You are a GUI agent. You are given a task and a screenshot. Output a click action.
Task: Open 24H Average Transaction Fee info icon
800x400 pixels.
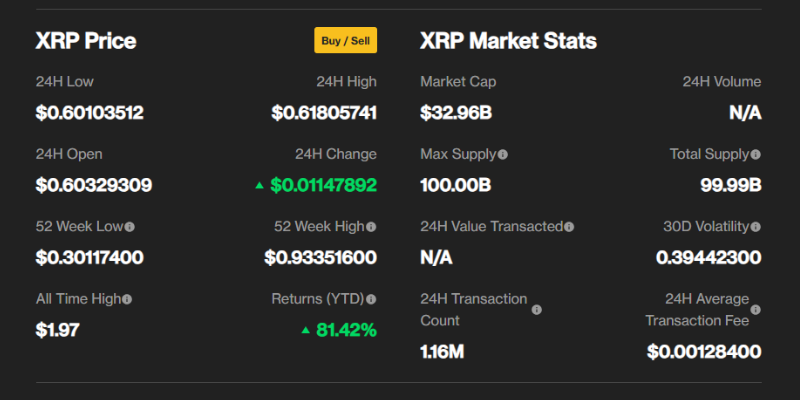(756, 310)
